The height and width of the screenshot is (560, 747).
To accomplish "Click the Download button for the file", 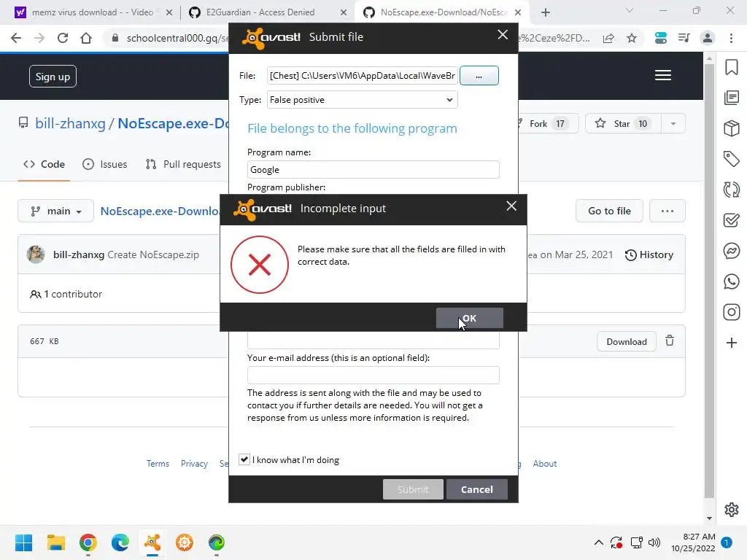I will click(x=627, y=342).
